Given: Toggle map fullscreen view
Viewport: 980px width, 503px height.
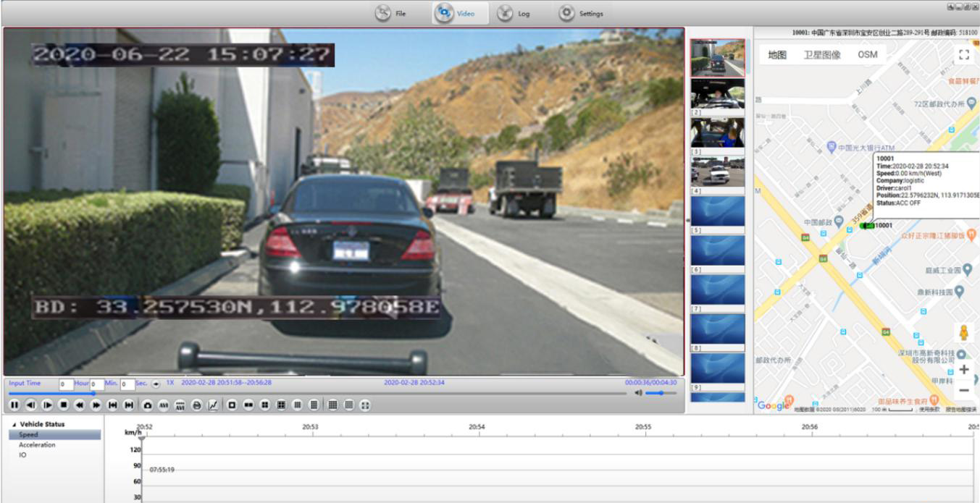Looking at the screenshot, I should (963, 55).
